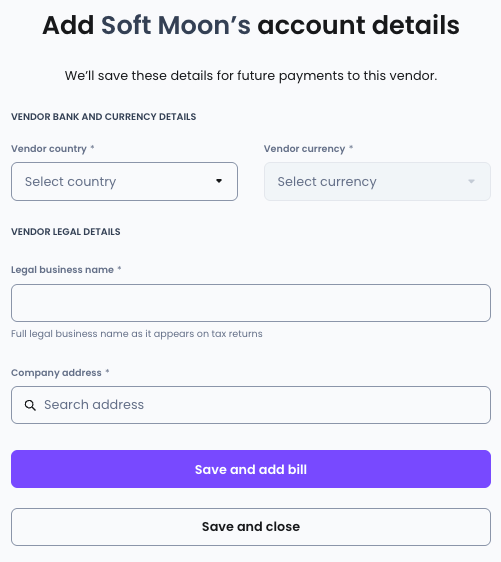The height and width of the screenshot is (562, 501).
Task: Click the tax returns helper text
Action: pos(137,334)
